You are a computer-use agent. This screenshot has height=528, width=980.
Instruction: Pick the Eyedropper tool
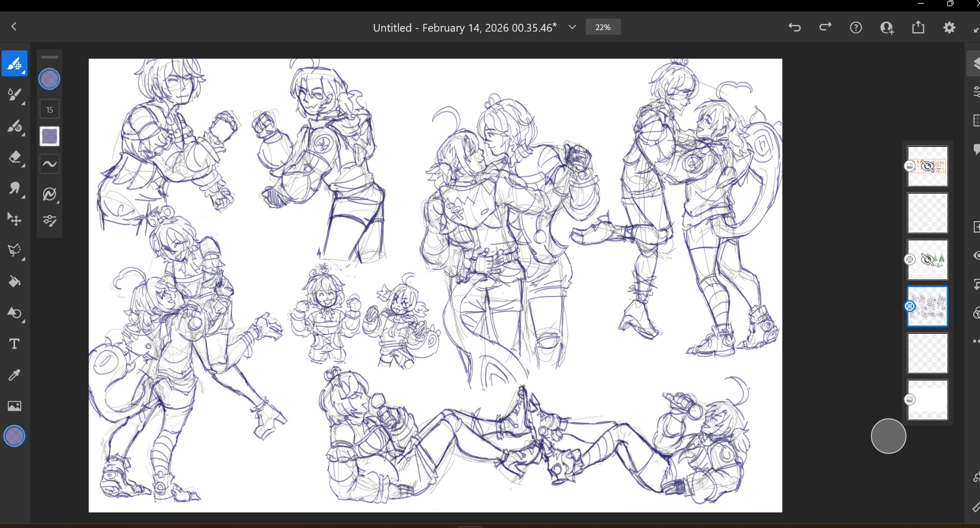15,375
